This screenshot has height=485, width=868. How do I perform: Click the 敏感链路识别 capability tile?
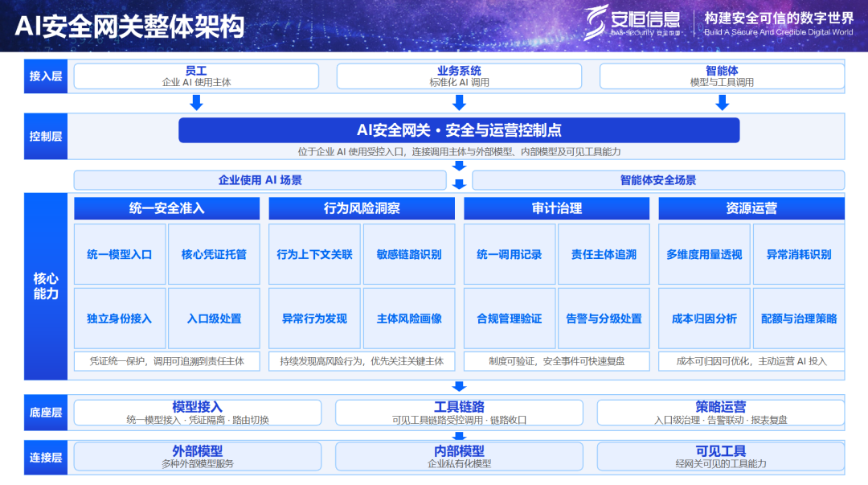409,254
